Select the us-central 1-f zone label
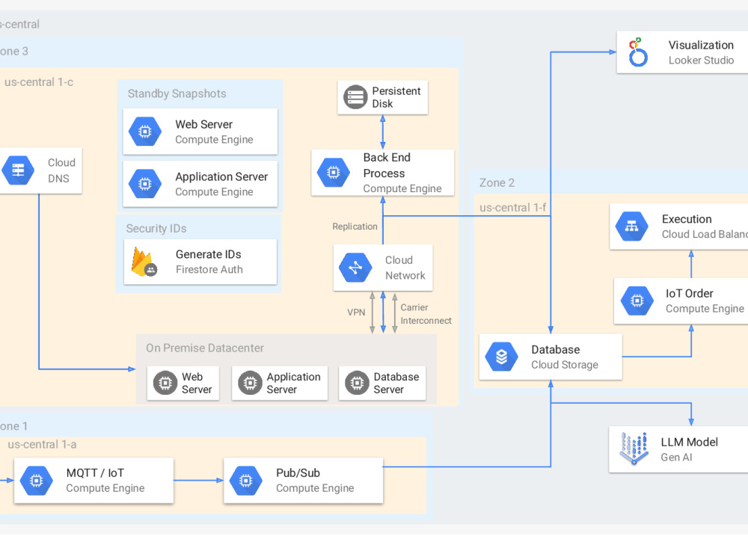The image size is (748, 560). pyautogui.click(x=513, y=207)
